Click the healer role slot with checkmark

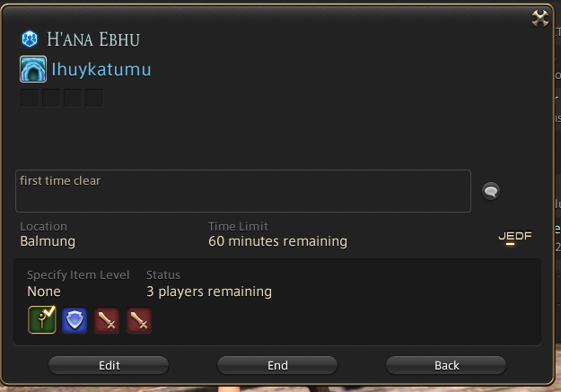pyautogui.click(x=42, y=319)
